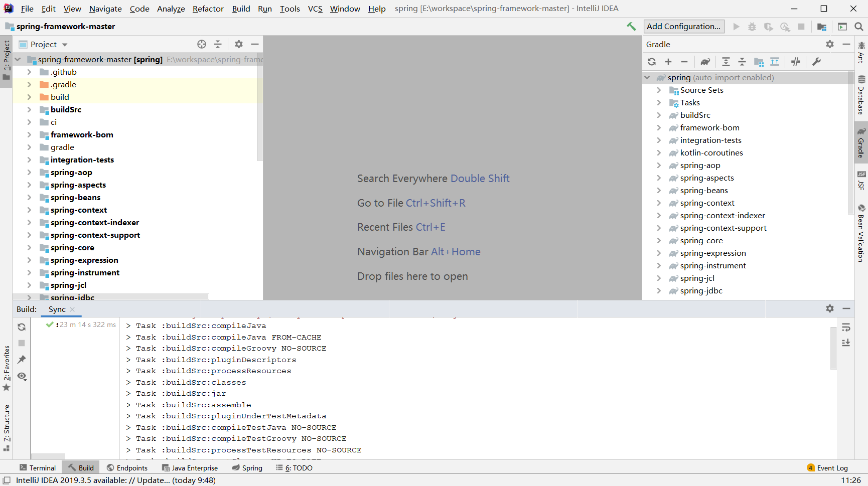Expand the spring-aop module in Project tree

point(29,172)
